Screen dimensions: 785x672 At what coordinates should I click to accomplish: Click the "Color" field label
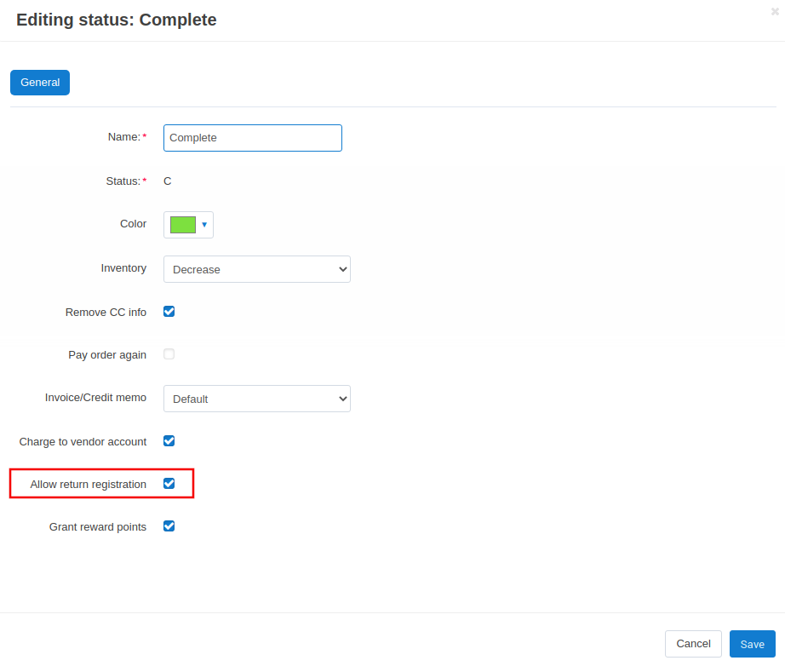click(133, 224)
